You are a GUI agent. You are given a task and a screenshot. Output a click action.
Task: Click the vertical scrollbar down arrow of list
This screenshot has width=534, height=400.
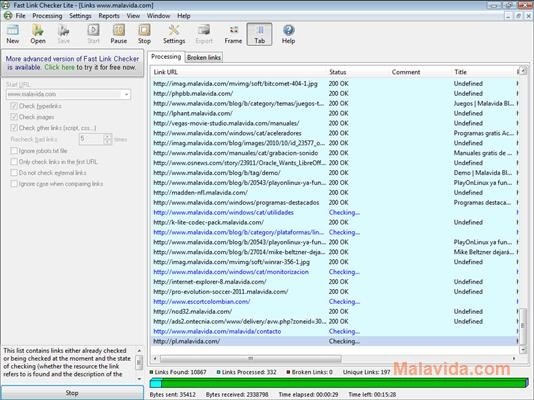click(523, 350)
